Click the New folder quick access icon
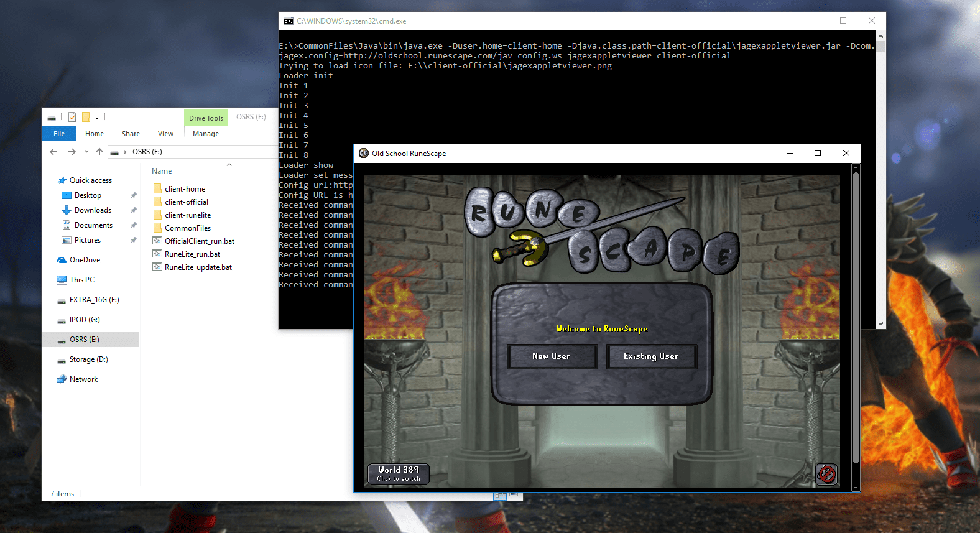Viewport: 980px width, 533px height. point(86,117)
